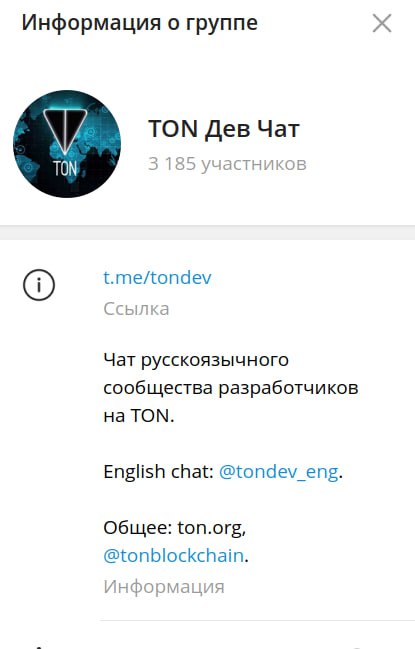Click the сообщества разработчиков text line
Screen dimensions: 415x649
pyautogui.click(x=230, y=388)
